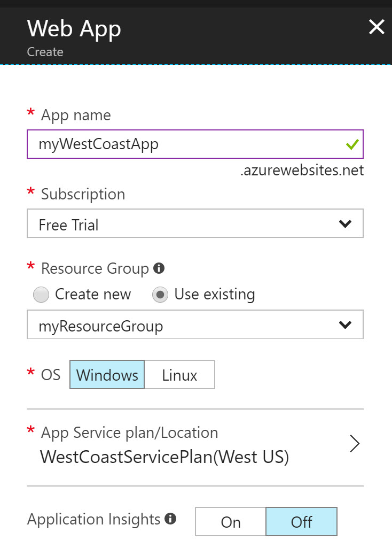392x548 pixels.
Task: Click the App Service plan/Location label
Action: tap(129, 433)
